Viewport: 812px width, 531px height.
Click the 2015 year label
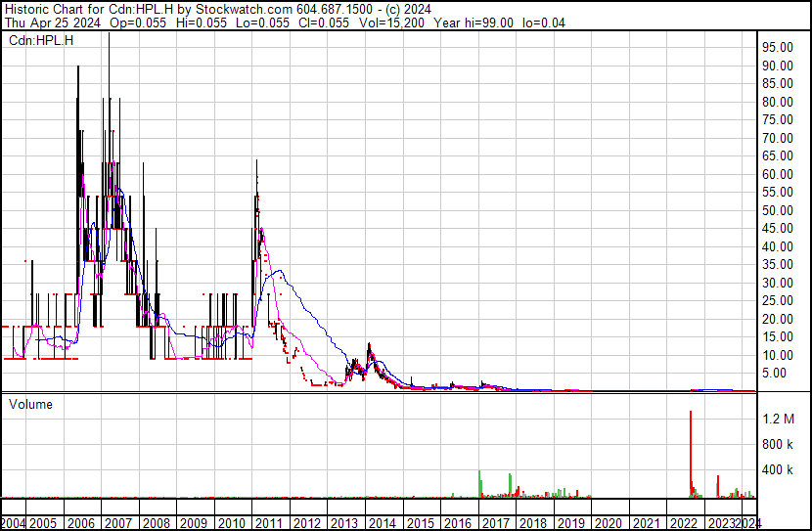(x=420, y=523)
